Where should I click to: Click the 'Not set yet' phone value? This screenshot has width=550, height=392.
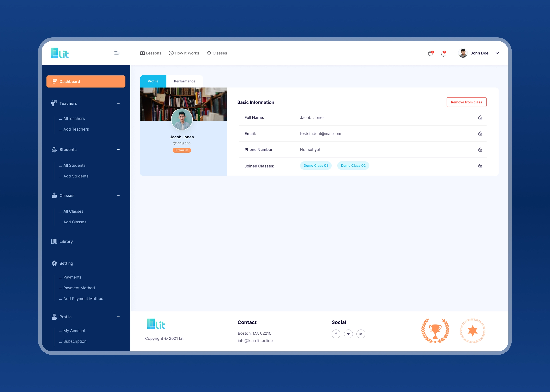[x=310, y=150]
